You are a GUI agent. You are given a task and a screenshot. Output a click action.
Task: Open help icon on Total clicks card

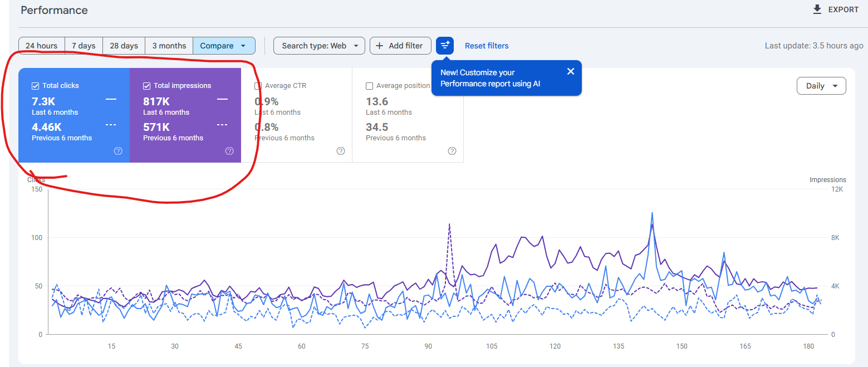coord(118,151)
